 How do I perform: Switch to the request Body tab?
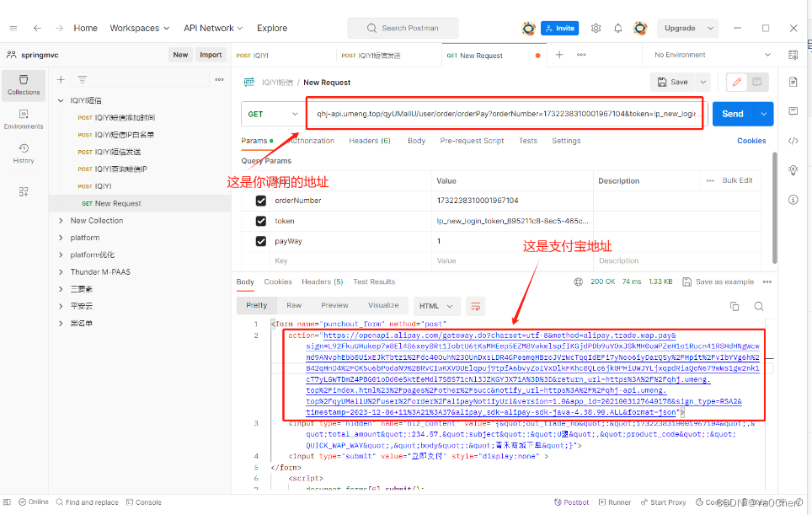pos(416,141)
